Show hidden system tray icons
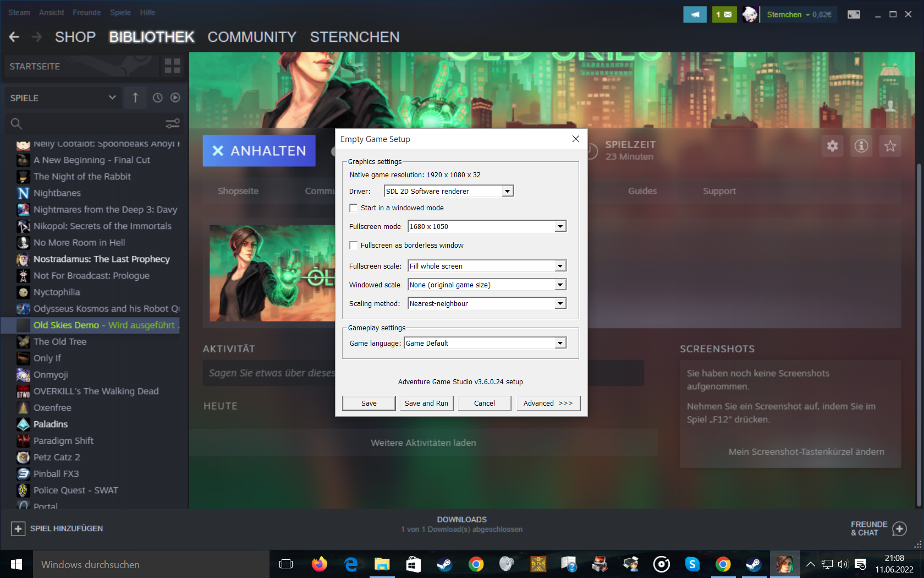 click(810, 564)
